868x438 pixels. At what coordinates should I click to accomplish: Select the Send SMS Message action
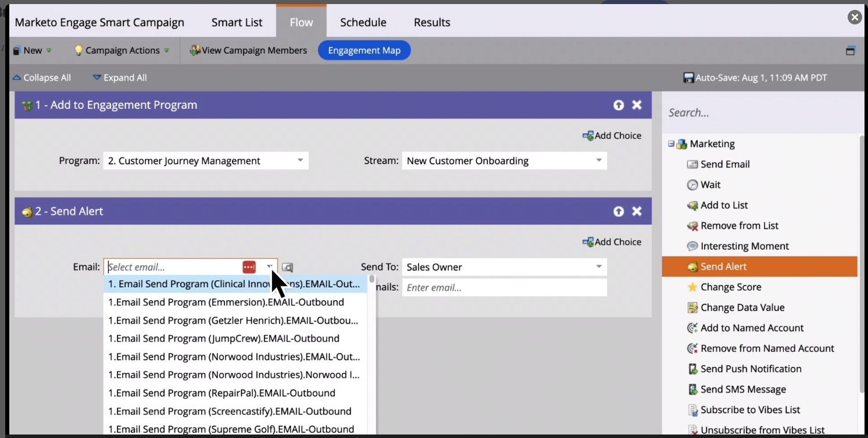(737, 390)
